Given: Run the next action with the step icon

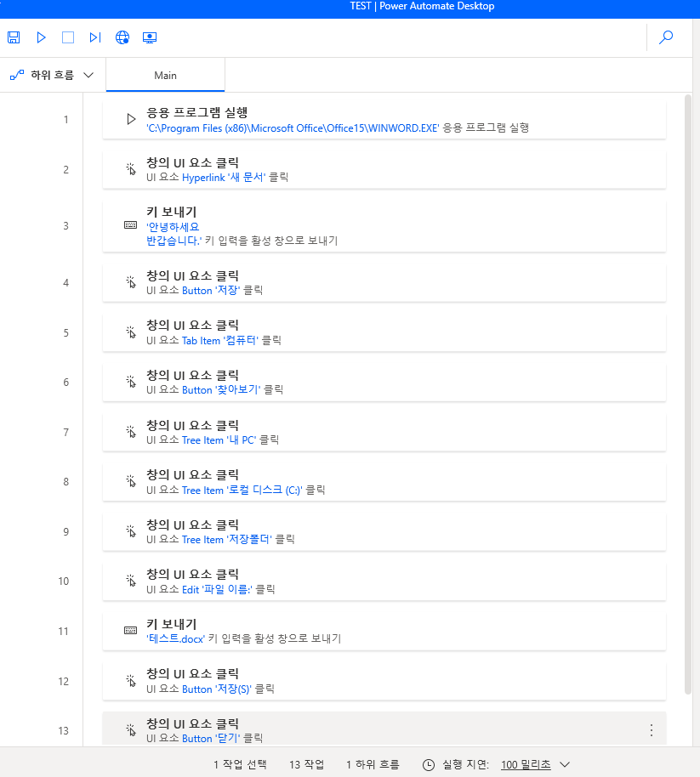Looking at the screenshot, I should click(95, 37).
